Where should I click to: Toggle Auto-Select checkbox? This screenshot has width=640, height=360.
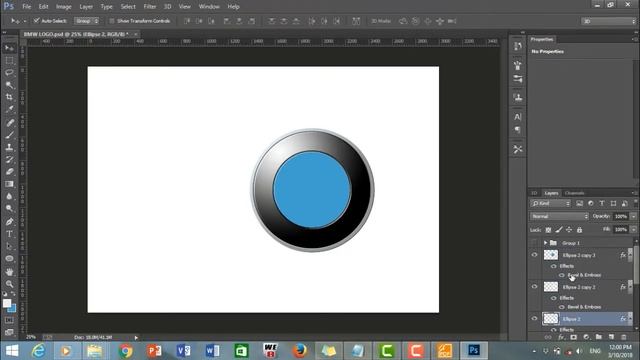click(x=36, y=20)
